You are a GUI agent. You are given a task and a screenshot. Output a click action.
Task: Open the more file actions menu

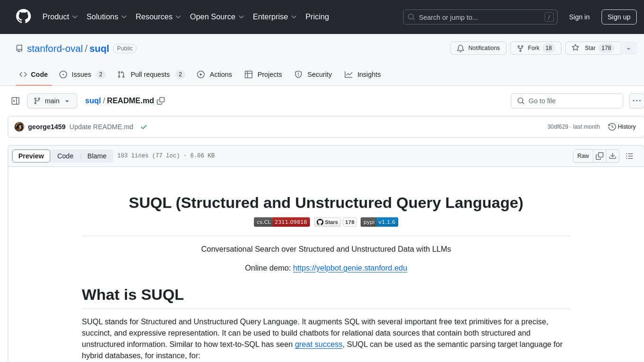click(636, 101)
